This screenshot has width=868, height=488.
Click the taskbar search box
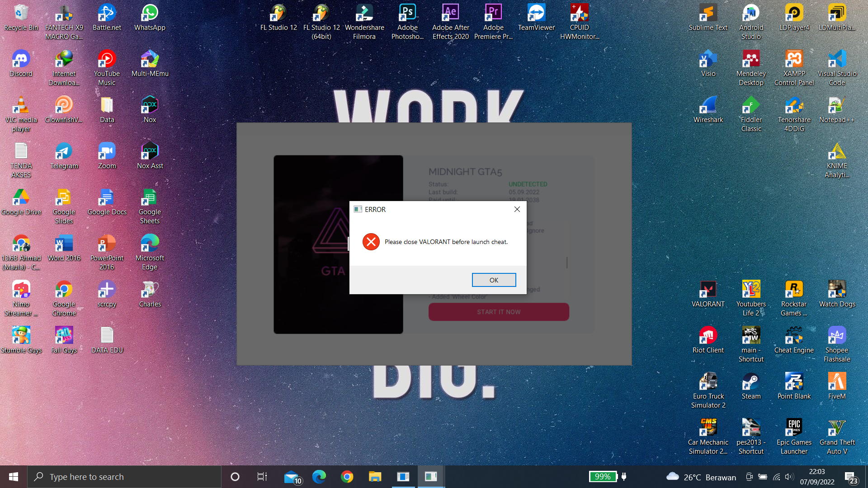(124, 477)
